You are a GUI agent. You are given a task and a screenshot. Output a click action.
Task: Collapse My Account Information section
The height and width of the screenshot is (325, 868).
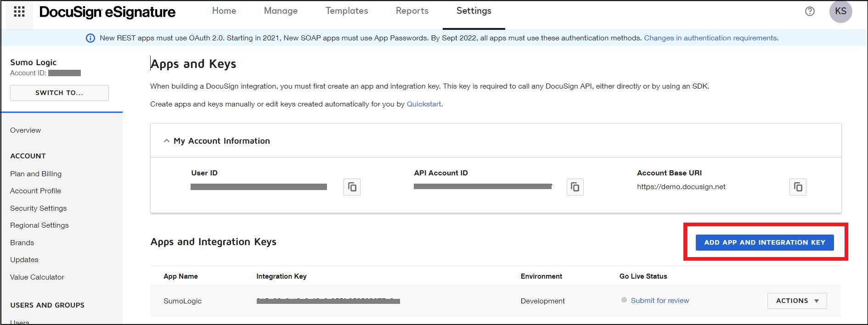click(167, 141)
